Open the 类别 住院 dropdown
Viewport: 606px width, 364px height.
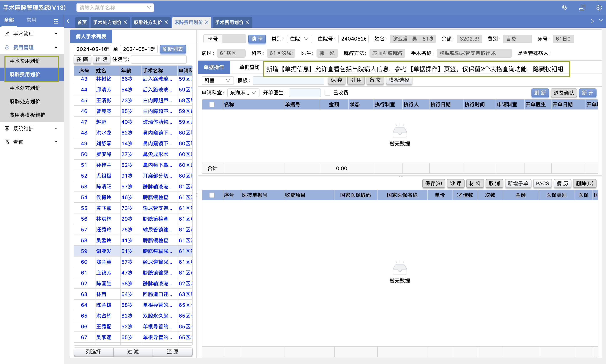tap(299, 39)
